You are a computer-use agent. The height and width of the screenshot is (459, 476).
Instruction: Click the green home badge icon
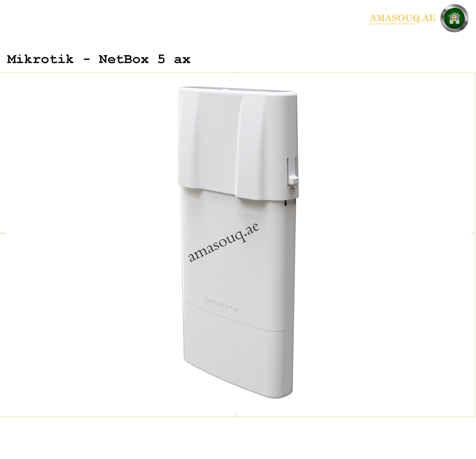[x=454, y=18]
